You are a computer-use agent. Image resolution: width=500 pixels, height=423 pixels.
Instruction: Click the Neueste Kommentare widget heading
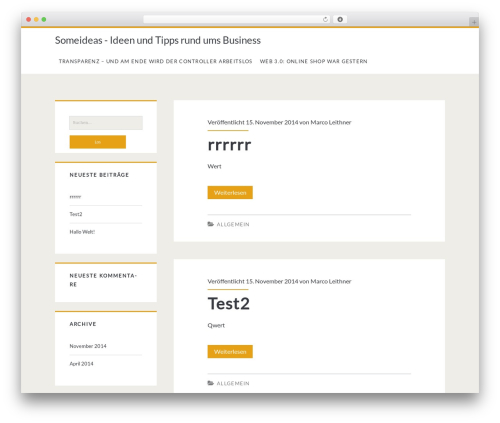point(103,280)
